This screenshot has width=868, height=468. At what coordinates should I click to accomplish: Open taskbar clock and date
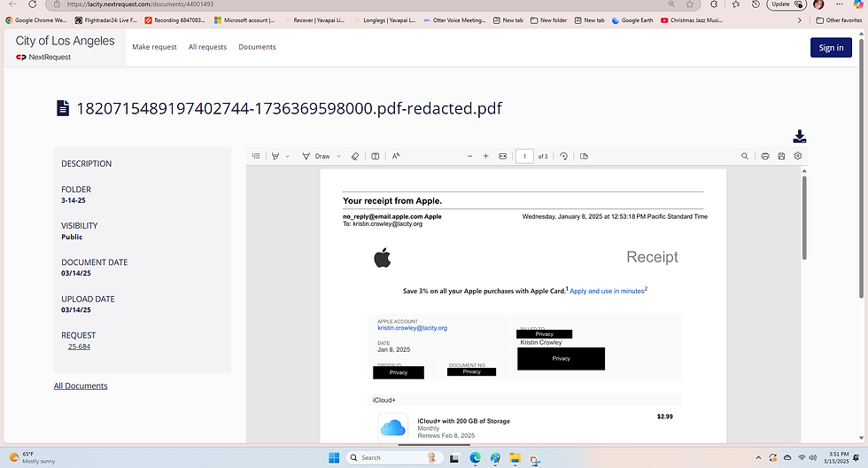point(836,457)
